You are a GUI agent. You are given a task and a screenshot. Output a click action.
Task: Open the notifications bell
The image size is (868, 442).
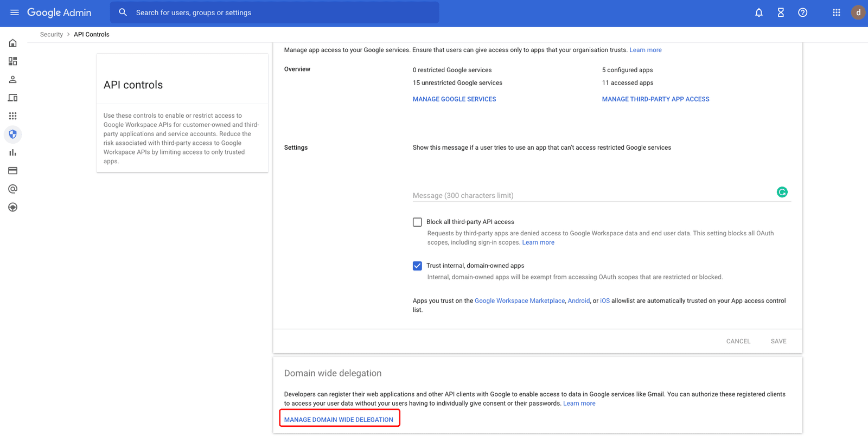pyautogui.click(x=759, y=12)
